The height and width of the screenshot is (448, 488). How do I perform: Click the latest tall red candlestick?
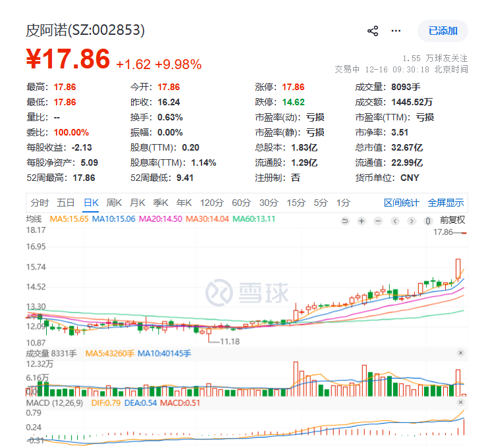point(458,268)
